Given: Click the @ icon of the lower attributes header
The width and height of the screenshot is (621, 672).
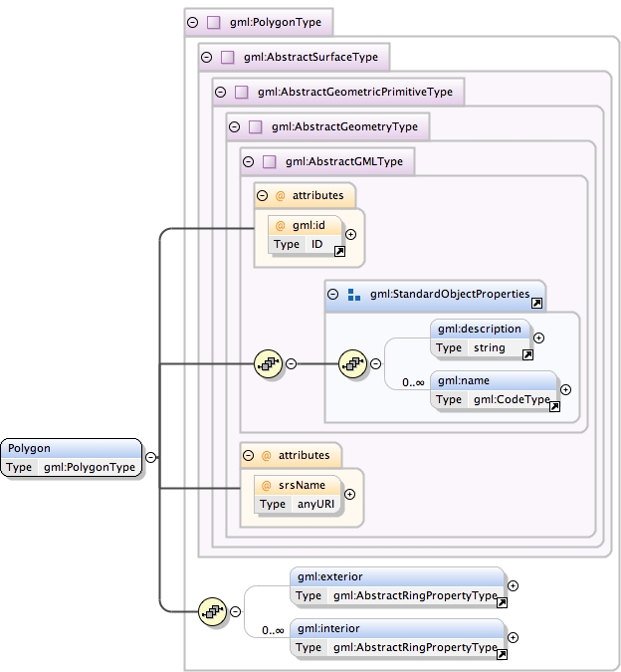Looking at the screenshot, I should pyautogui.click(x=266, y=456).
